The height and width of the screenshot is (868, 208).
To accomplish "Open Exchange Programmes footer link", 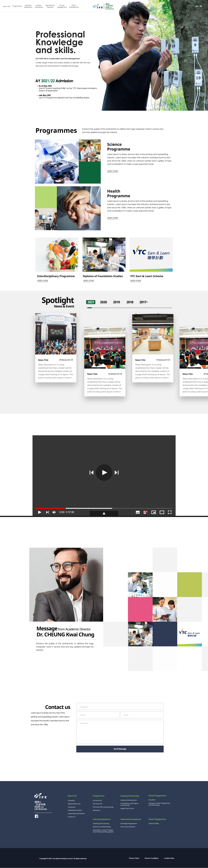I will tap(129, 824).
